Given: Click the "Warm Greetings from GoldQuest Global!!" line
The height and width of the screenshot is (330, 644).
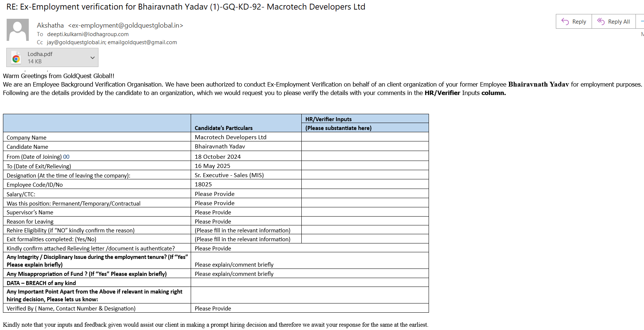Looking at the screenshot, I should point(59,76).
